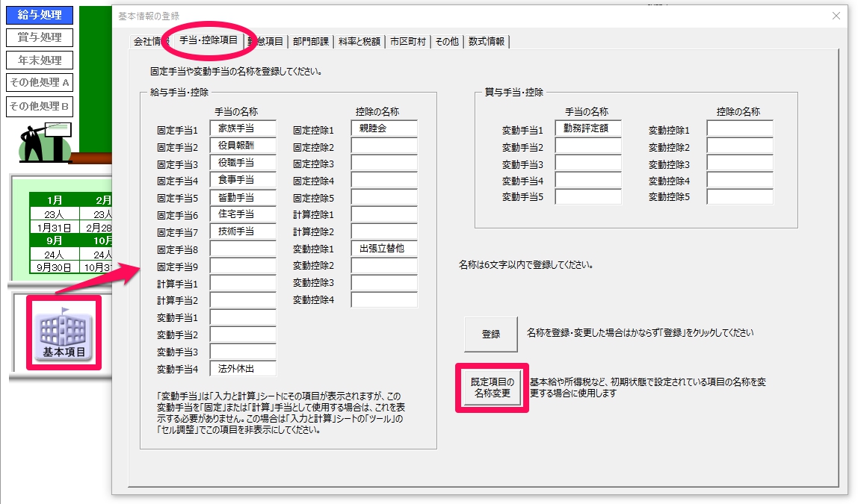Viewport: 858px width, 504px height.
Task: Click the empty 賞与 変動控除3 field
Action: (740, 163)
